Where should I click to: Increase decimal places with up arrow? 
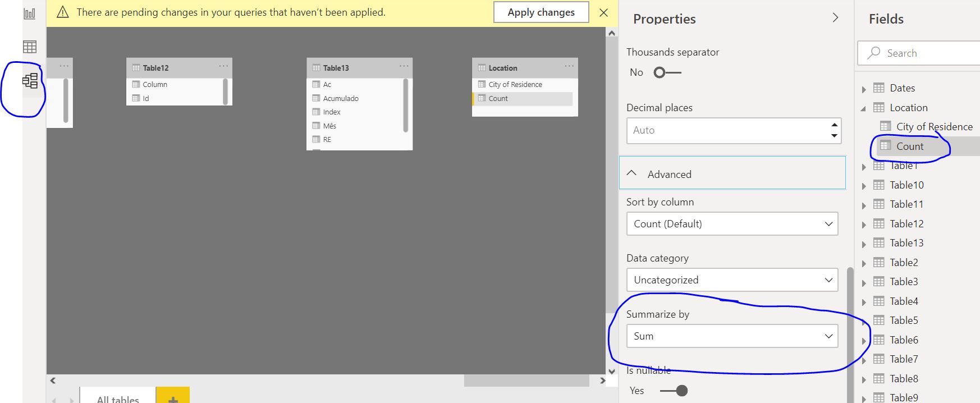point(834,125)
